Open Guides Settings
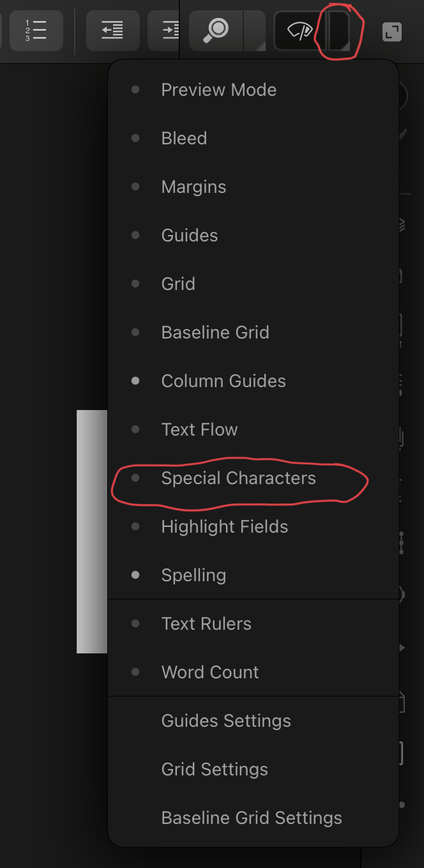424x868 pixels. [x=225, y=720]
